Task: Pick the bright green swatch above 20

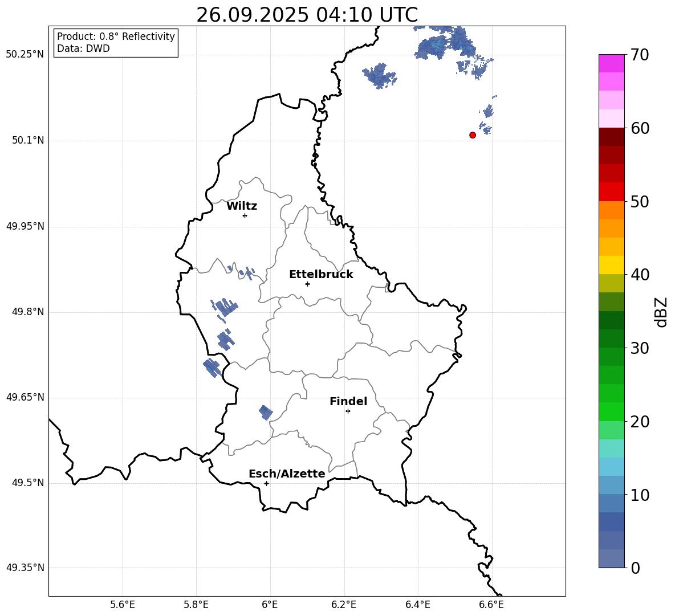Action: [x=611, y=411]
